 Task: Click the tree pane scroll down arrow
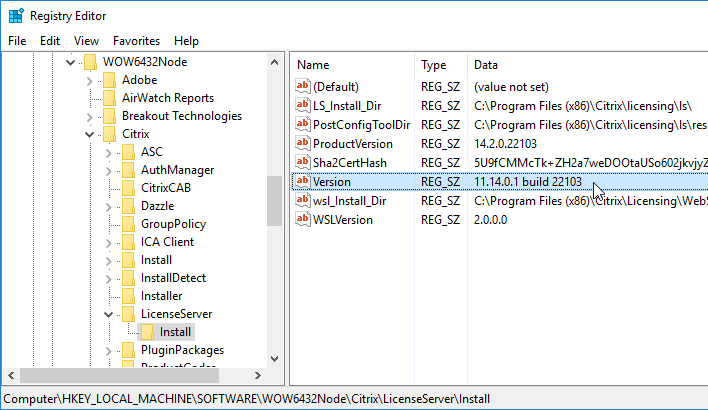click(275, 359)
